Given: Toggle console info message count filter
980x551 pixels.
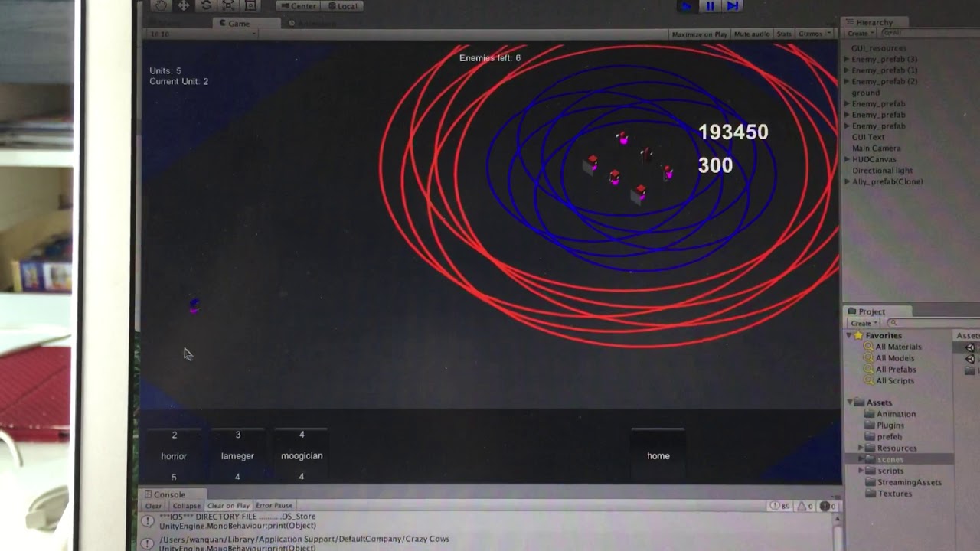Looking at the screenshot, I should click(780, 506).
